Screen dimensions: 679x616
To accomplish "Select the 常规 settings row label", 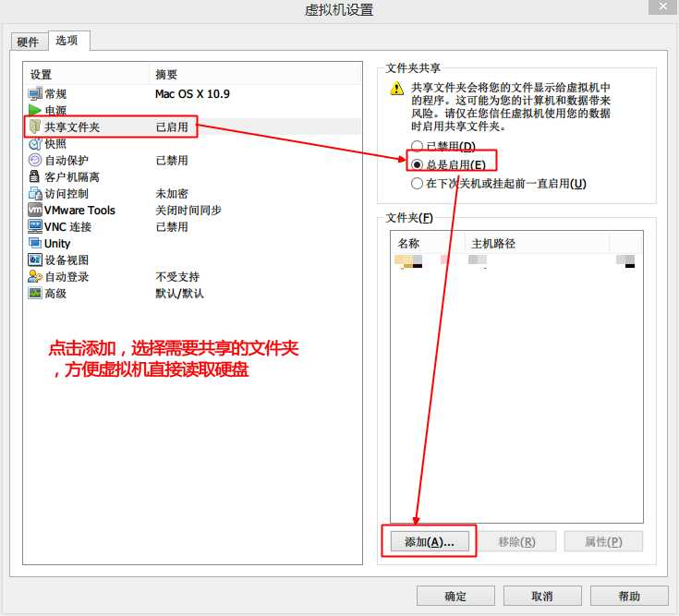I will point(55,94).
